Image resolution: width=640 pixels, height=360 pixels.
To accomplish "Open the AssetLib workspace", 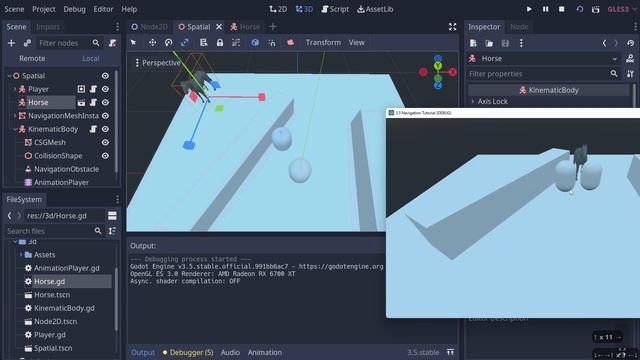I will pos(375,9).
